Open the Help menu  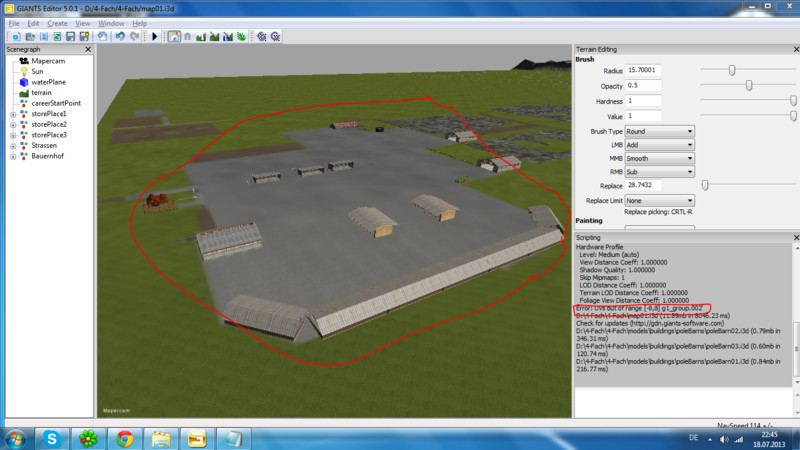tap(139, 23)
